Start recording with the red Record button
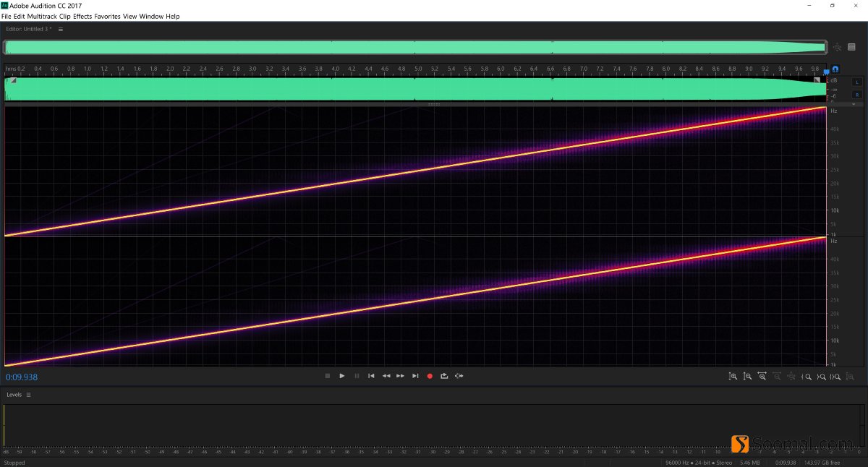868x467 pixels. click(x=430, y=376)
